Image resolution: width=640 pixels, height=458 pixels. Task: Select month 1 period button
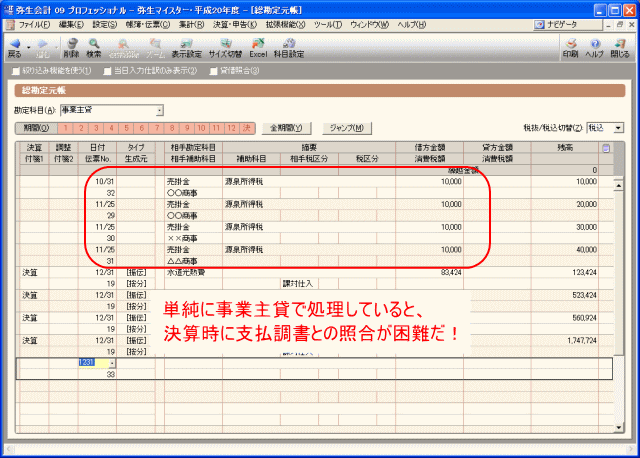pos(66,128)
